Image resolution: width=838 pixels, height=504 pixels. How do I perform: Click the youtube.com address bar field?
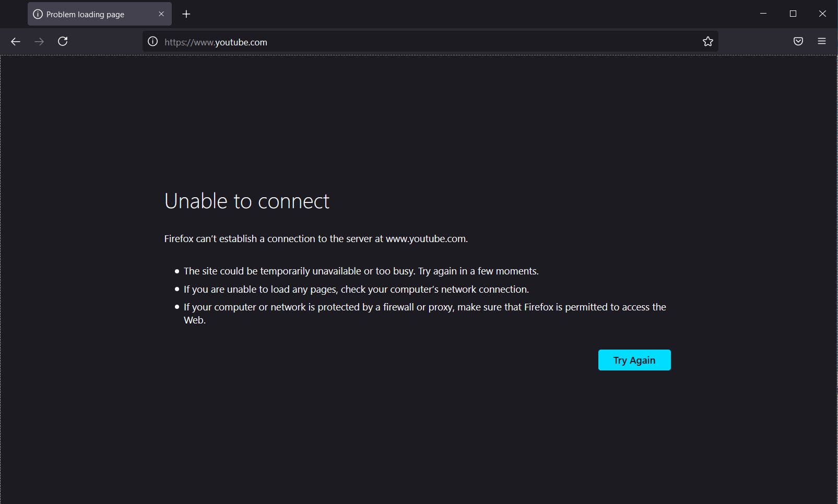(430, 42)
